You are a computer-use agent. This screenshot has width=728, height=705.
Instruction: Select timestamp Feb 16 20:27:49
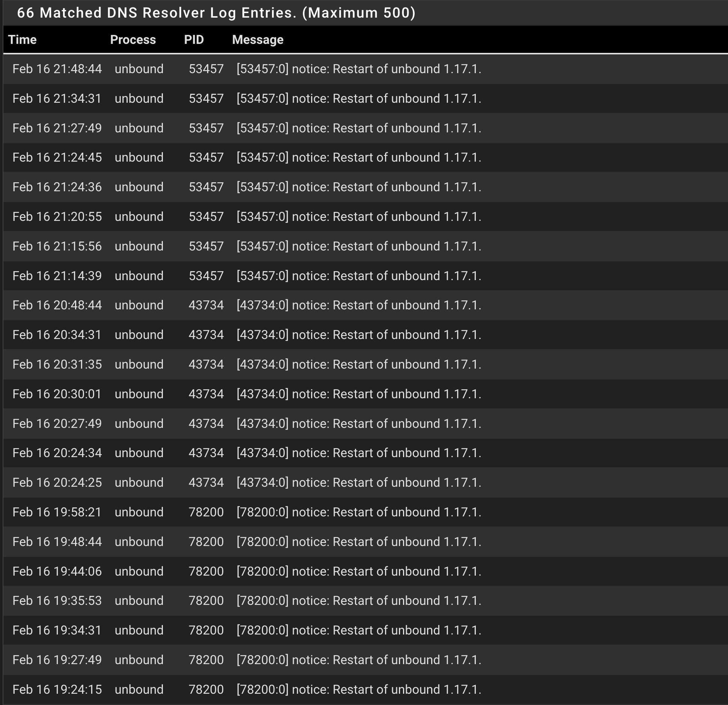coord(57,424)
